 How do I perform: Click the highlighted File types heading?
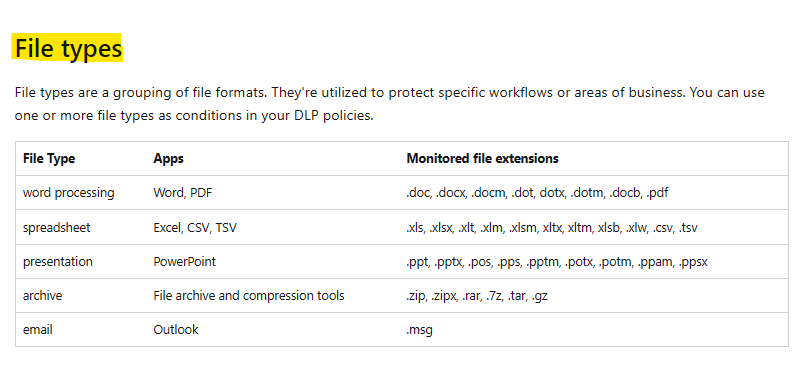click(x=68, y=48)
